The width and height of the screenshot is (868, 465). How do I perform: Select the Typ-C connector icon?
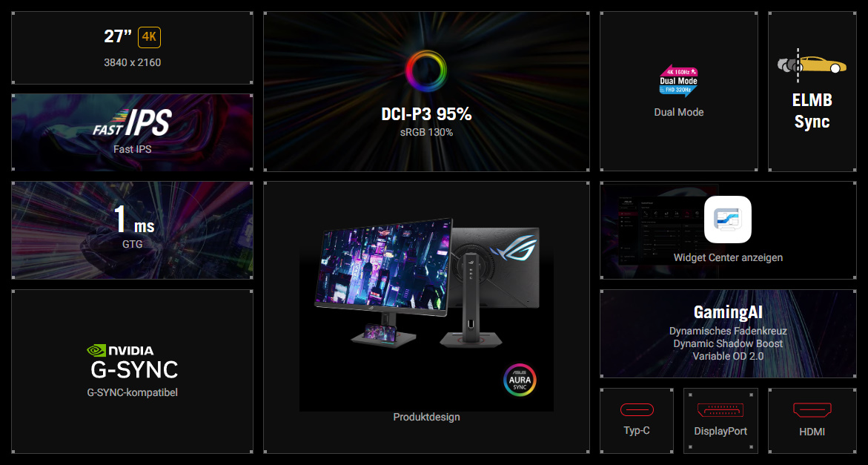(x=636, y=409)
